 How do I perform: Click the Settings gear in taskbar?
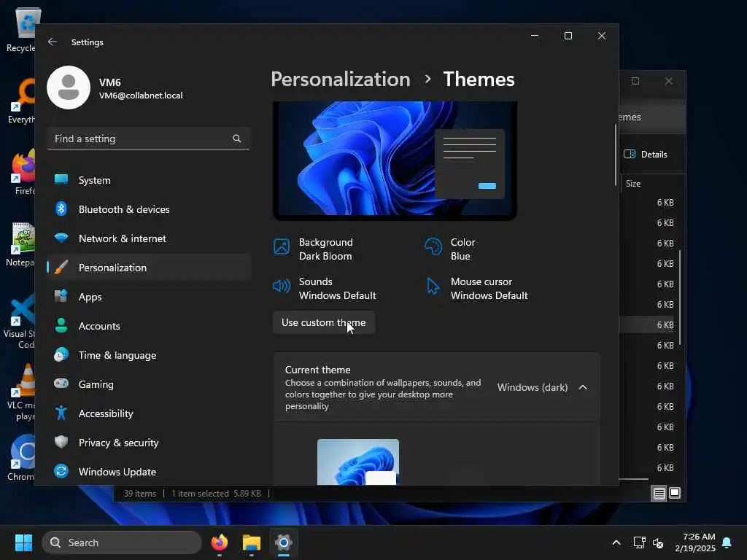tap(284, 542)
